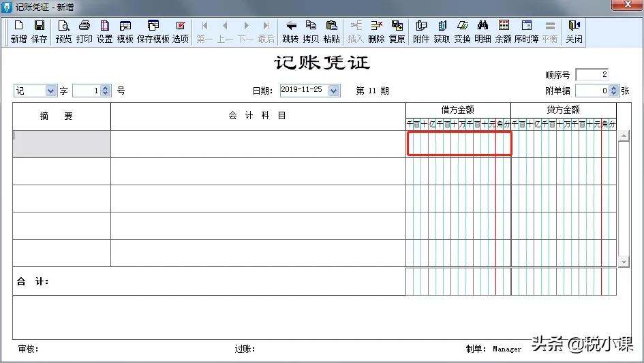Screen dimensions: 644x363
Task: Click the 跳转 jump icon
Action: 290,31
